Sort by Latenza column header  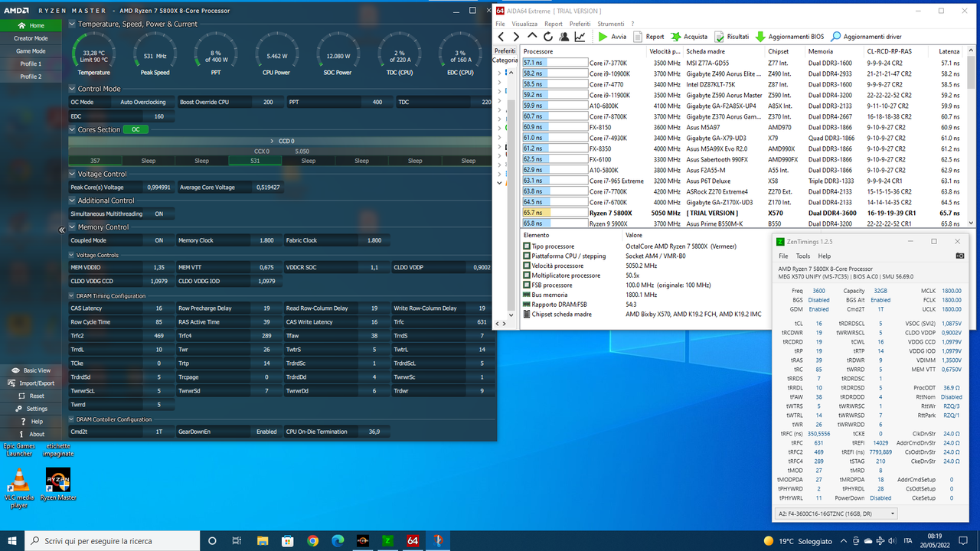[949, 51]
